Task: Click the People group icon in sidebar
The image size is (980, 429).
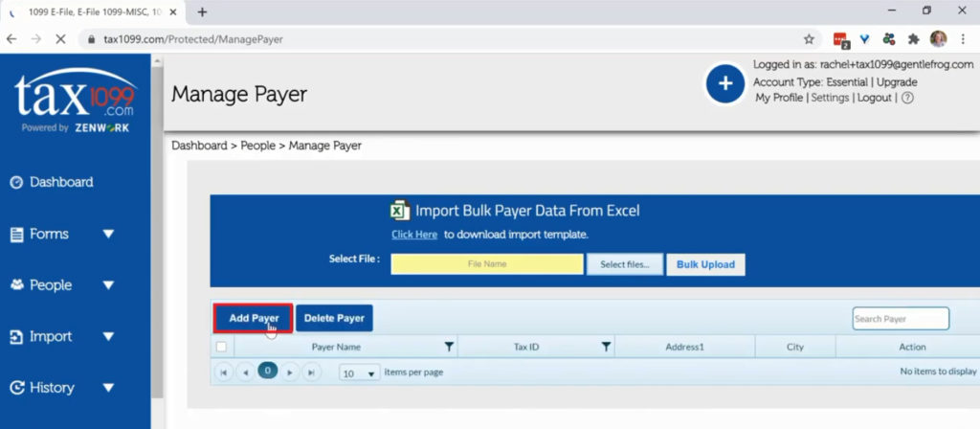Action: (17, 285)
